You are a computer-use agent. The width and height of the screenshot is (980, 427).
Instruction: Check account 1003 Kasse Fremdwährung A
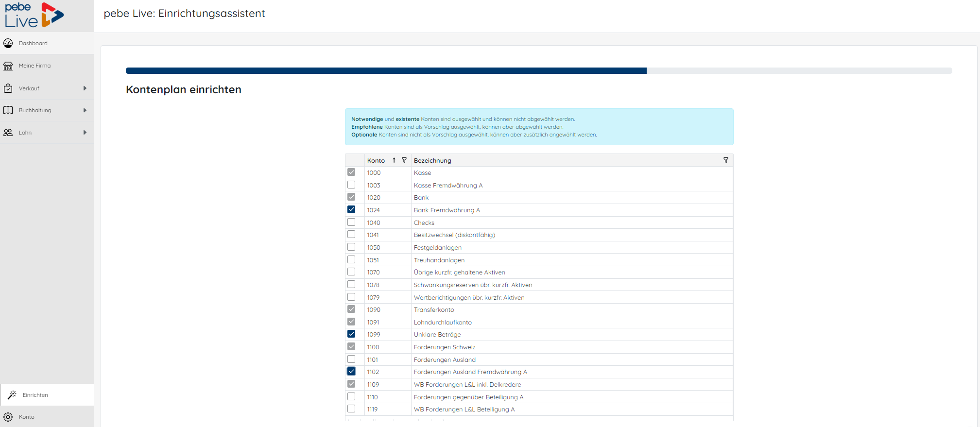tap(351, 185)
